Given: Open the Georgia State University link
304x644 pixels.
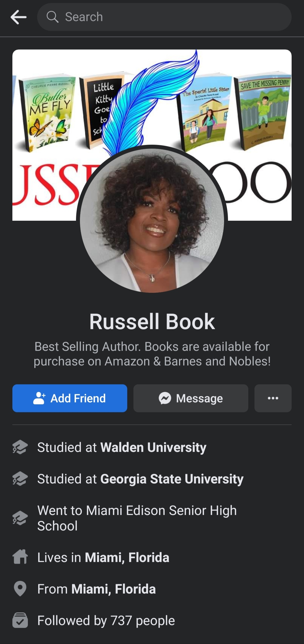Looking at the screenshot, I should point(172,479).
